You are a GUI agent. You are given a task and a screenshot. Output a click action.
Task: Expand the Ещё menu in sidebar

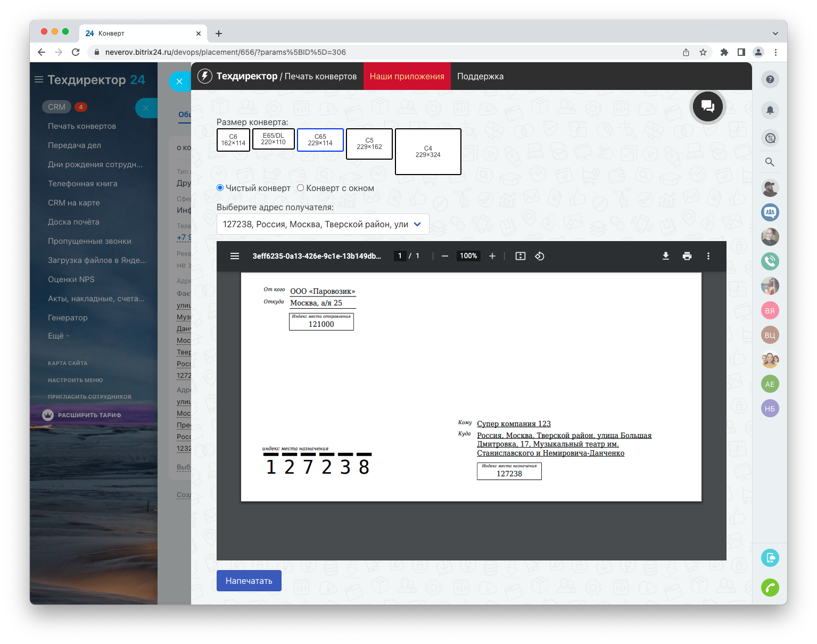[x=58, y=336]
